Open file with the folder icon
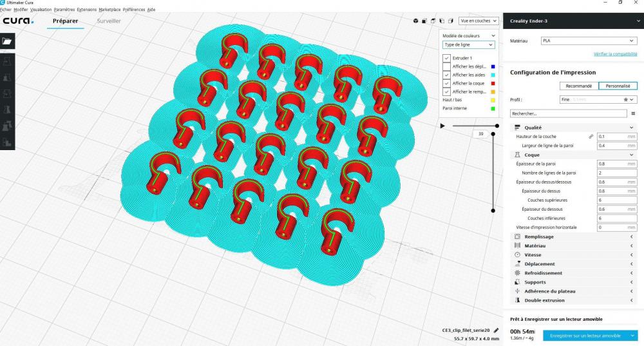 pyautogui.click(x=7, y=41)
